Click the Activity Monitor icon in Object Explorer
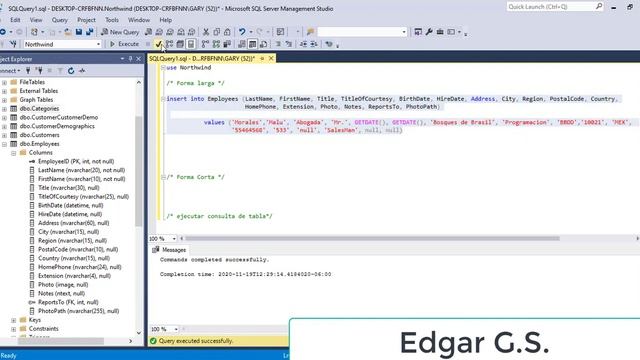This screenshot has height=360, width=640. pyautogui.click(x=82, y=71)
